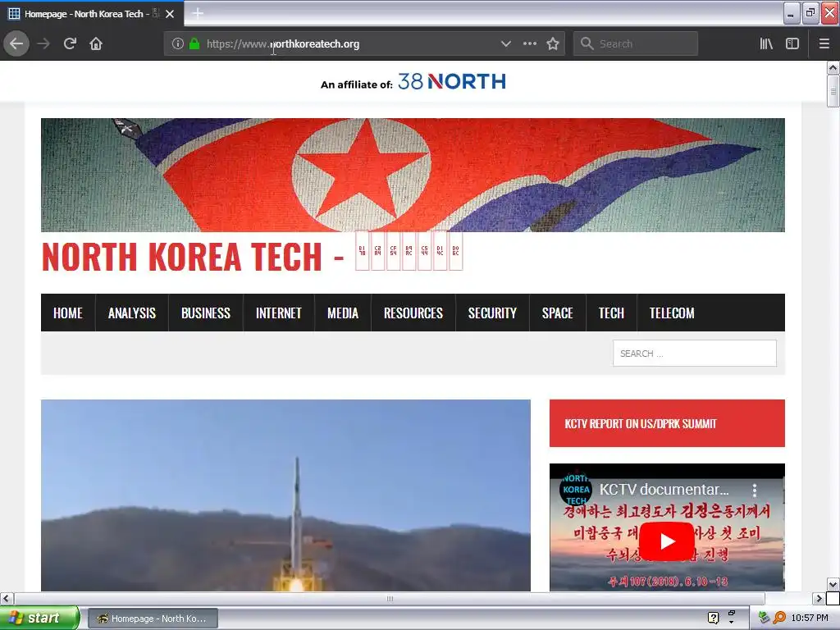Open the ANALYSIS menu item
This screenshot has height=630, width=840.
[132, 313]
